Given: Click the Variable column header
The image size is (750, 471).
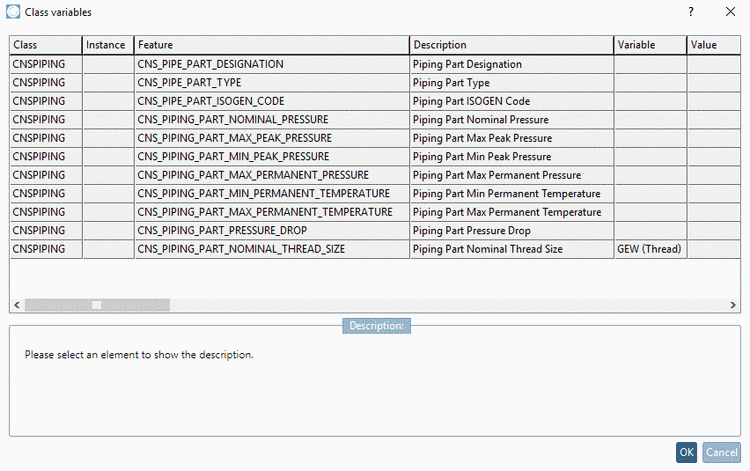Looking at the screenshot, I should click(x=650, y=45).
